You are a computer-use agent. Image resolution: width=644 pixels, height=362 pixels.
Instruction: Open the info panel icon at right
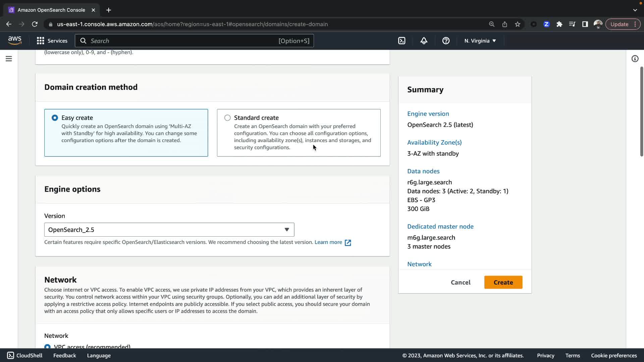(x=635, y=59)
